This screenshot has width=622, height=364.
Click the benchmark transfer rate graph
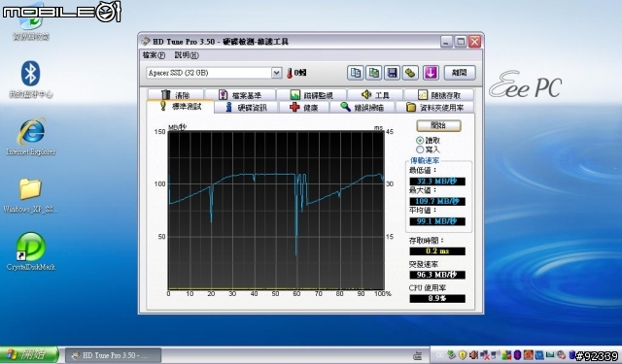(276, 211)
